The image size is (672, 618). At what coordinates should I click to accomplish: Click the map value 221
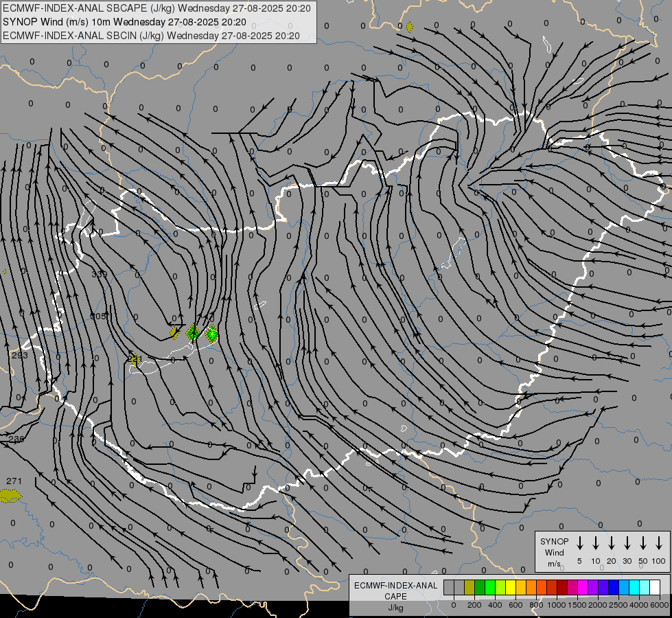[135, 358]
